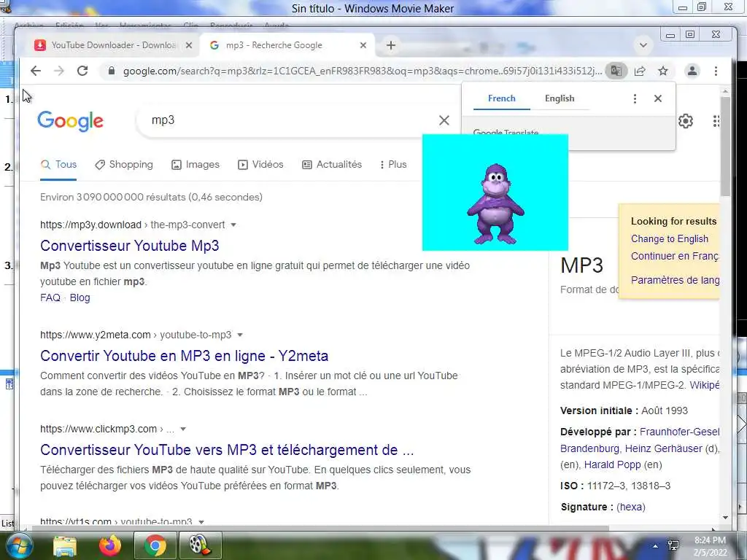Click the address bar URL

tap(362, 71)
